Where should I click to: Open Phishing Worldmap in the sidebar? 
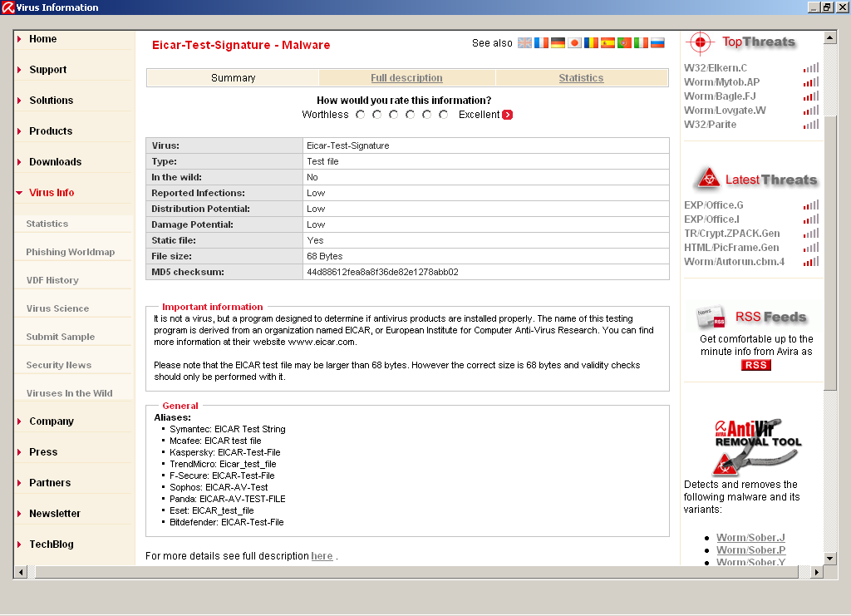coord(71,252)
